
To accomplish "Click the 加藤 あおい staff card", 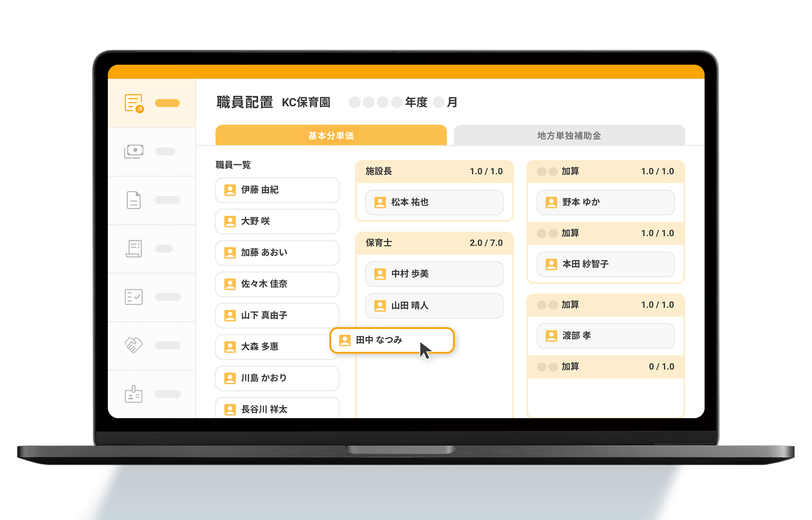I will (277, 253).
